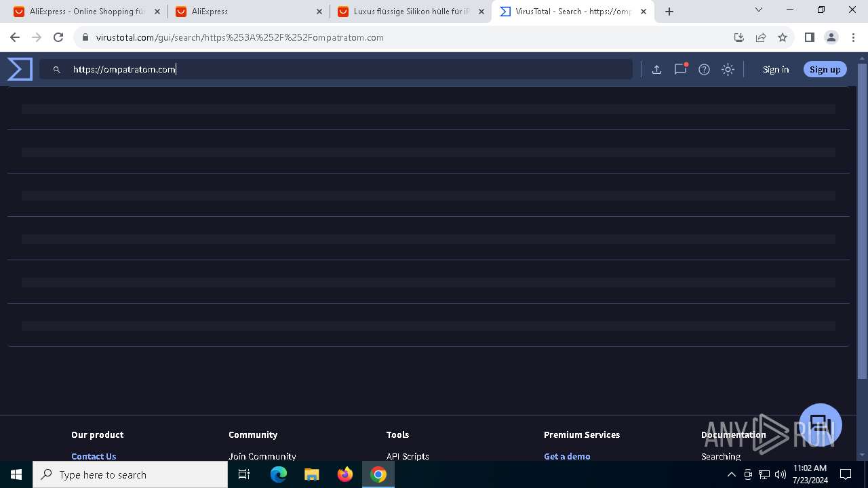Open the notifications flag icon
868x488 pixels.
[680, 69]
